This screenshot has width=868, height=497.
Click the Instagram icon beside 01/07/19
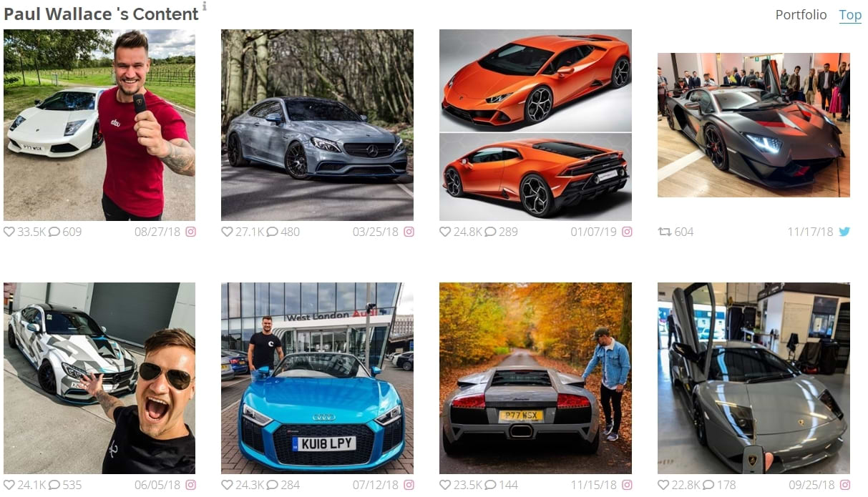click(627, 232)
